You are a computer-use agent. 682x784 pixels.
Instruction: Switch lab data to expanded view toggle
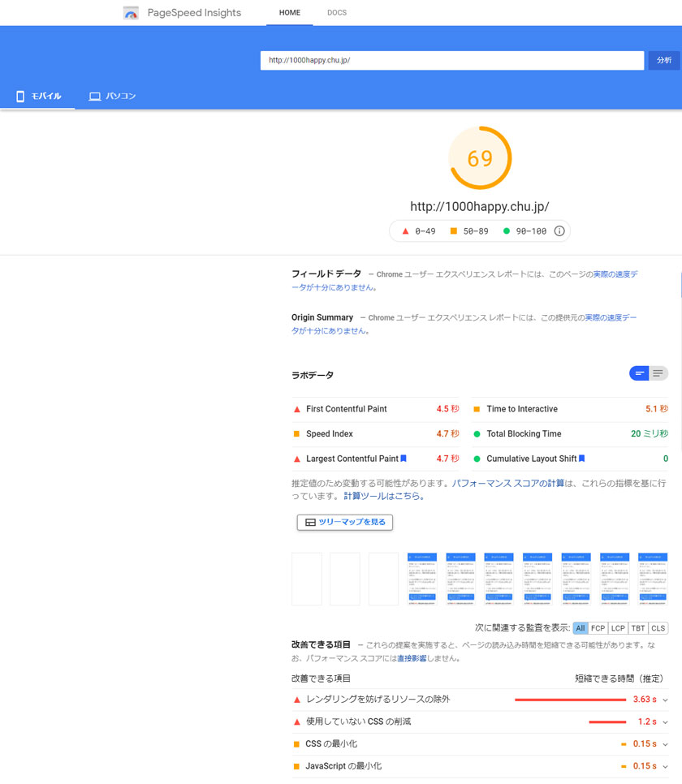[x=658, y=373]
